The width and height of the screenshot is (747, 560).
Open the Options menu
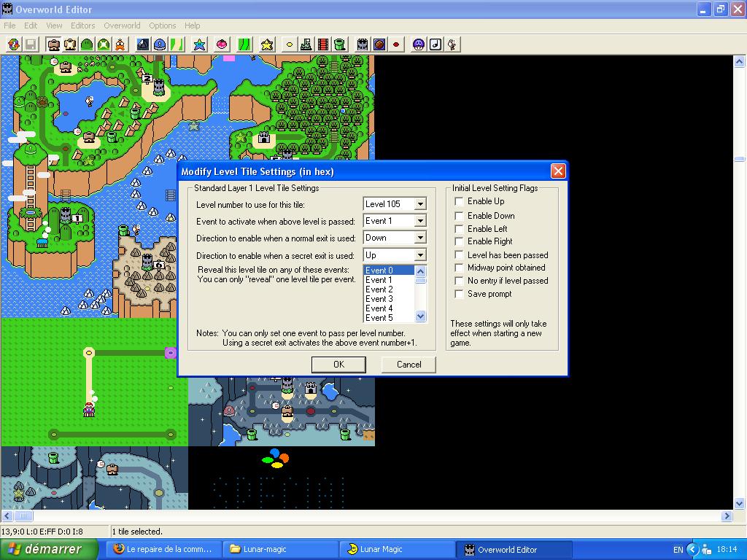[163, 26]
